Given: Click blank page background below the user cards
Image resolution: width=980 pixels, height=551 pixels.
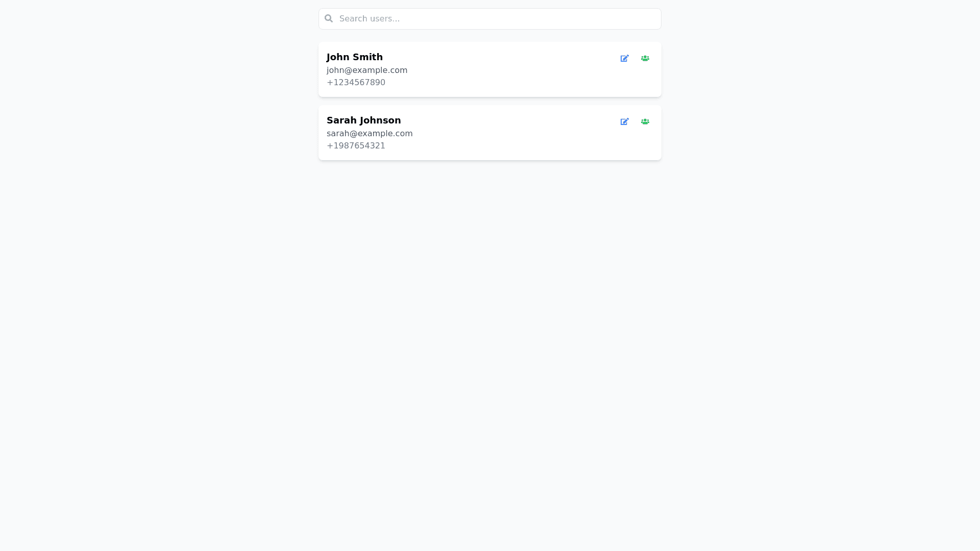Looking at the screenshot, I should 490,332.
